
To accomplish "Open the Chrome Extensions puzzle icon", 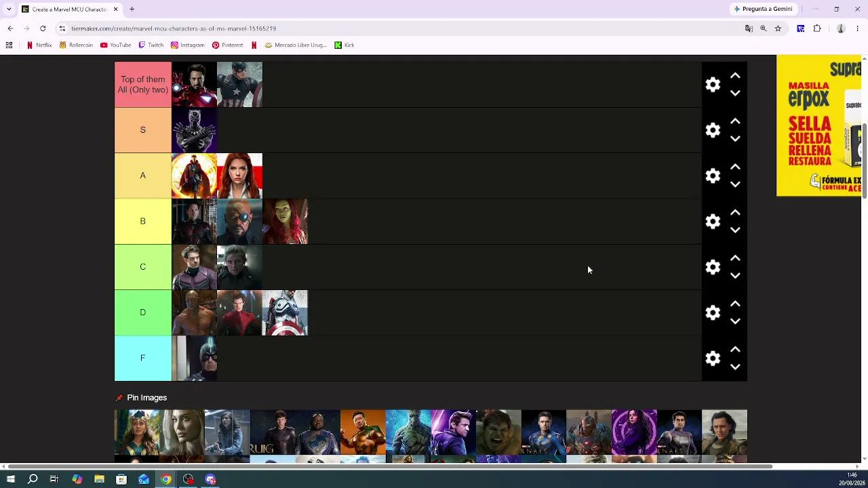I will pos(817,28).
